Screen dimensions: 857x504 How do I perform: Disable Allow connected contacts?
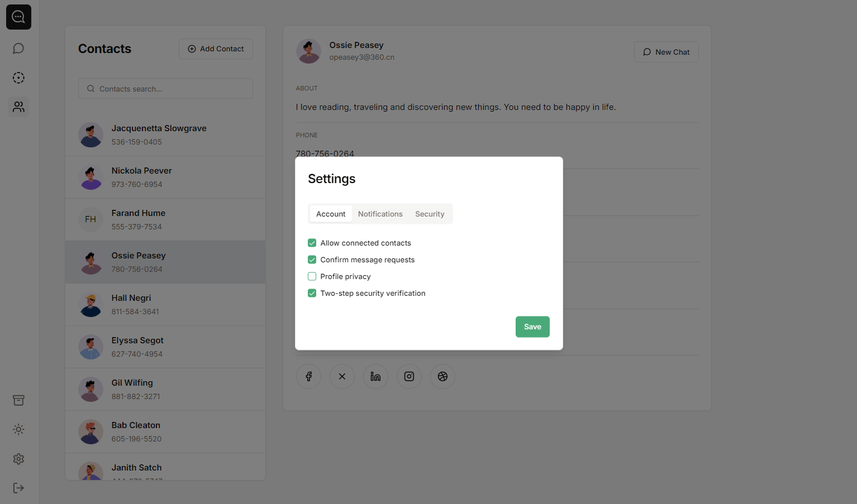[x=312, y=243]
